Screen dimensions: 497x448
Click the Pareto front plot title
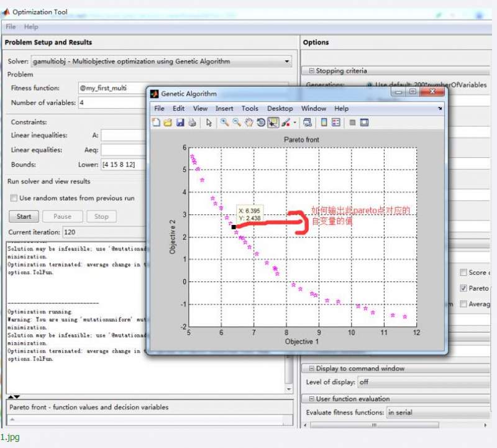(301, 140)
